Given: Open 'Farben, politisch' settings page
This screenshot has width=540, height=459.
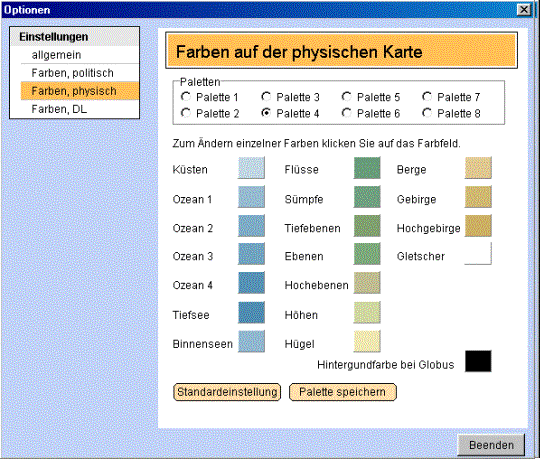Looking at the screenshot, I should click(80, 73).
